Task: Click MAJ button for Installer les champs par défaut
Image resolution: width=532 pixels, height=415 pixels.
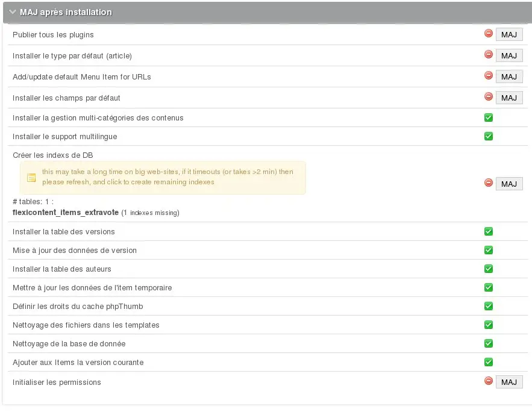Action: point(509,98)
